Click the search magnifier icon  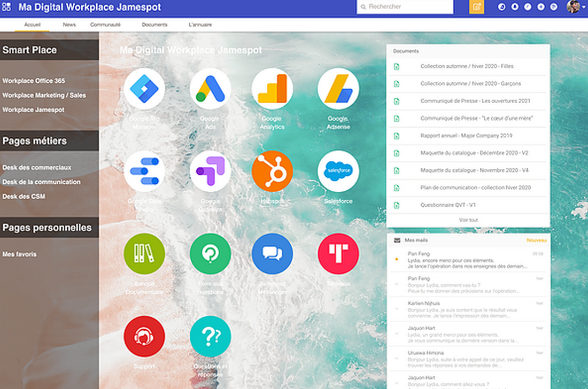point(363,7)
